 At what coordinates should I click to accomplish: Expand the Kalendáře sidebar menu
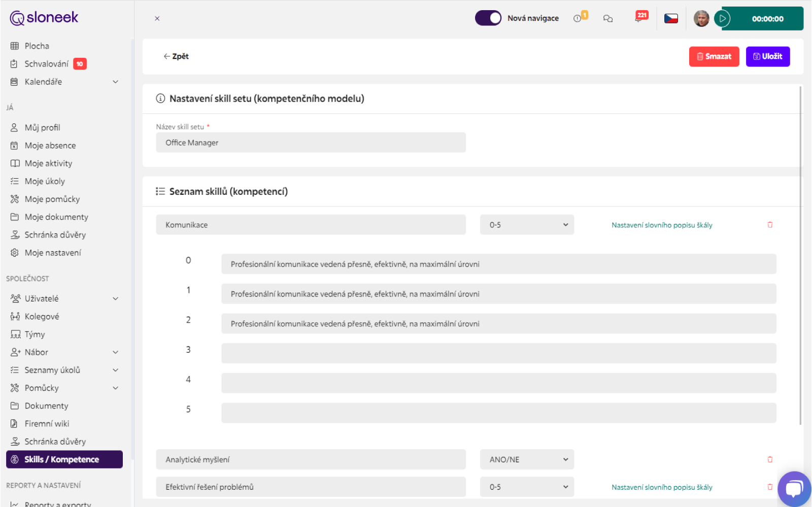tap(115, 82)
